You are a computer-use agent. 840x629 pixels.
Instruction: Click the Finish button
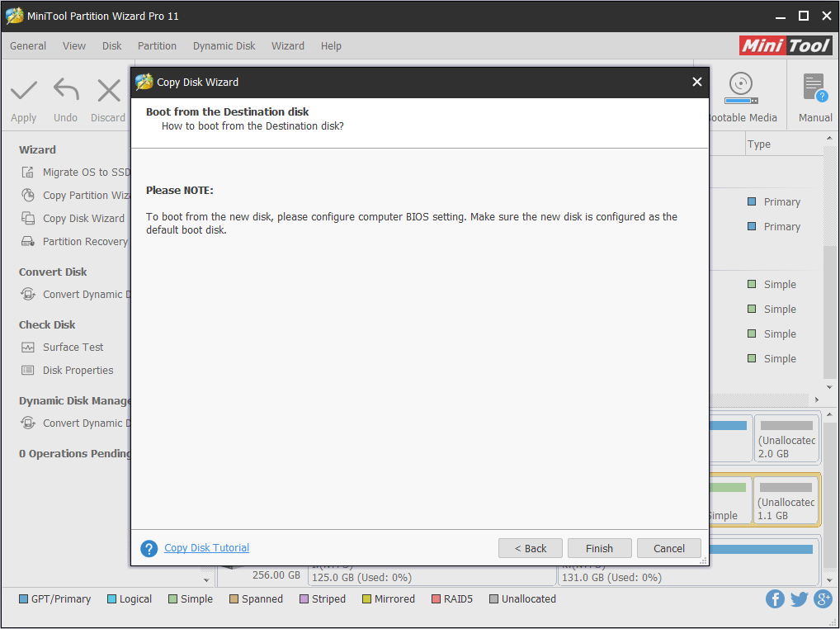point(599,548)
